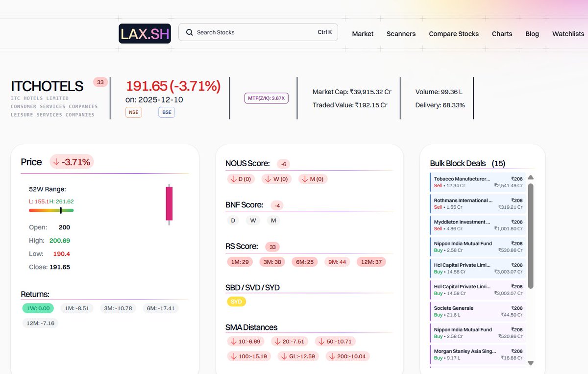Click the Traded Value ₹192.15 Cr text

pyautogui.click(x=350, y=105)
